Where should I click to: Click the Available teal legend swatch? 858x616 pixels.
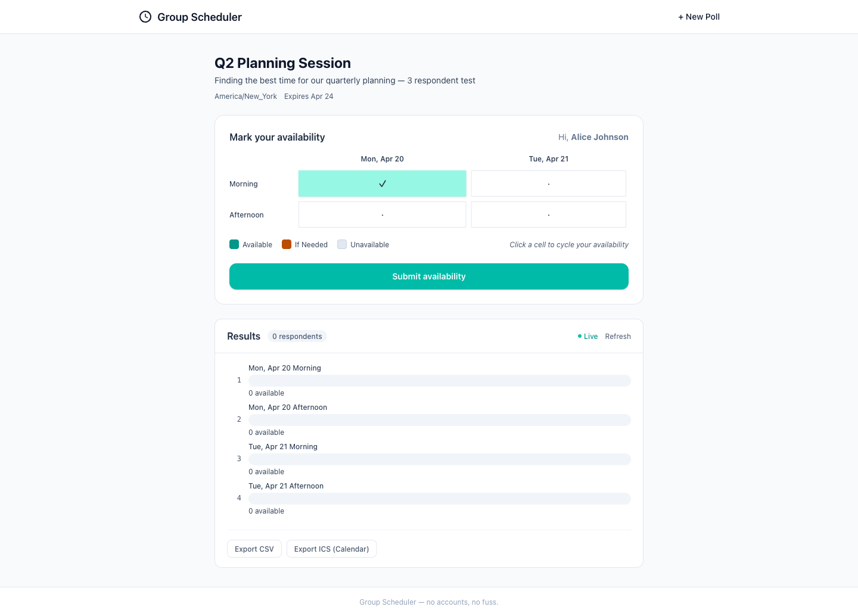click(x=234, y=244)
